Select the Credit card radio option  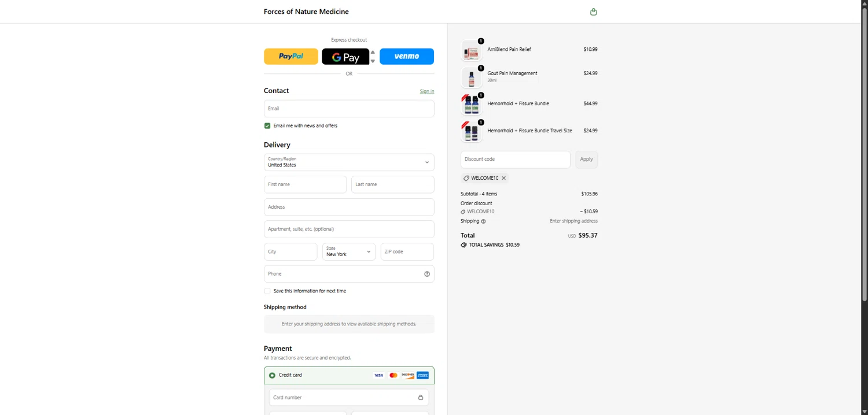(272, 375)
